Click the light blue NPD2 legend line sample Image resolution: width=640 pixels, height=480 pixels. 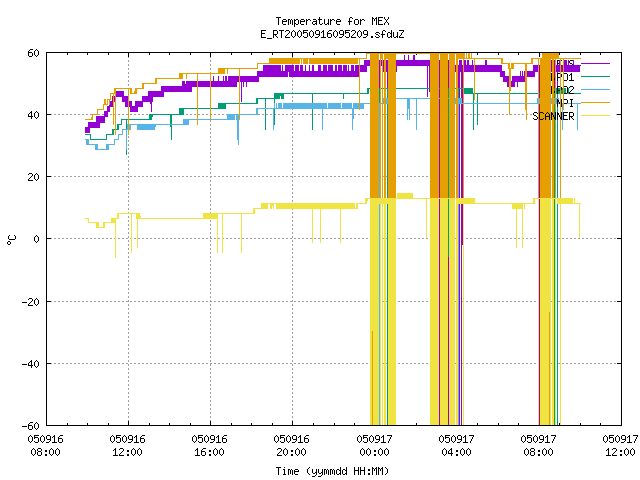point(595,89)
